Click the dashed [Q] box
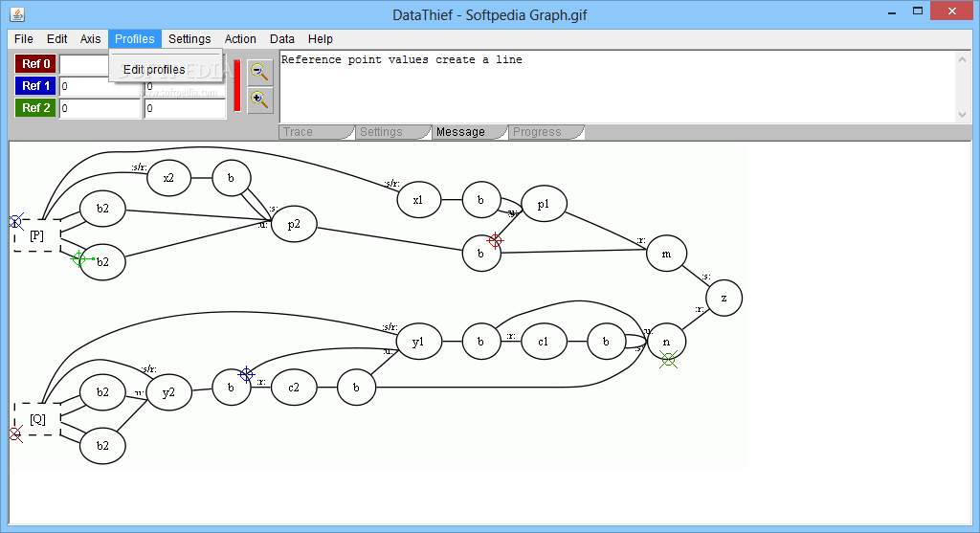 click(x=37, y=419)
